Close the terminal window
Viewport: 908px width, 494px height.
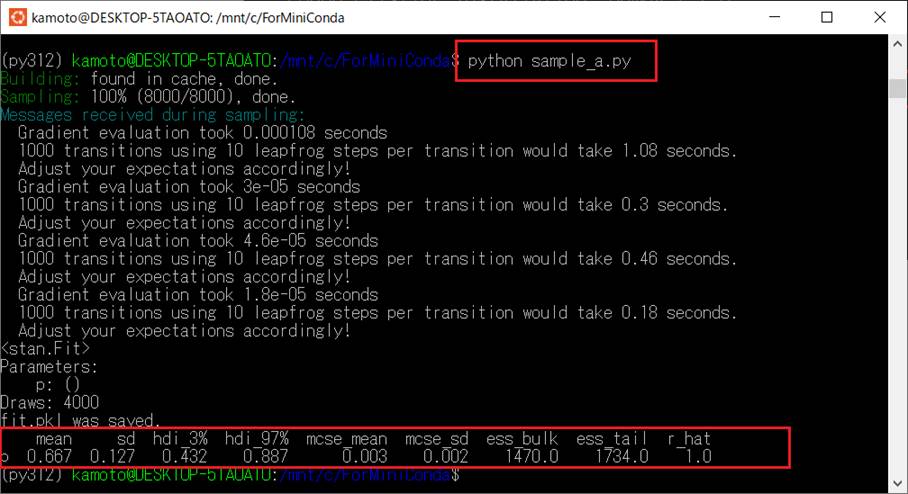pos(880,17)
